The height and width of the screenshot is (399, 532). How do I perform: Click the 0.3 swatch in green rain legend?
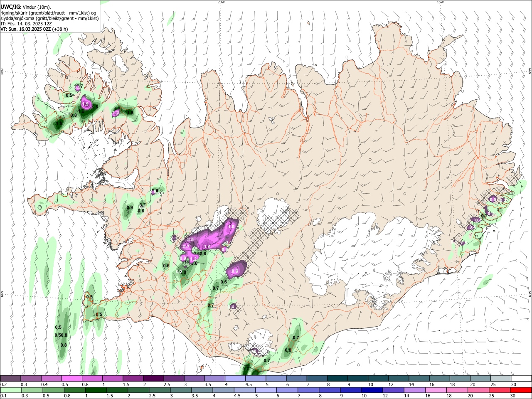pyautogui.click(x=32, y=390)
